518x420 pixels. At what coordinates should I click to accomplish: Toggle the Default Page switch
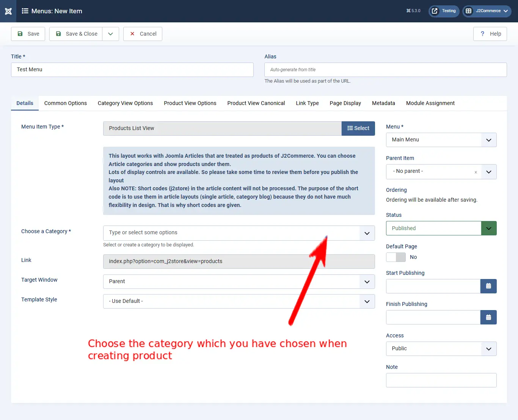point(396,257)
